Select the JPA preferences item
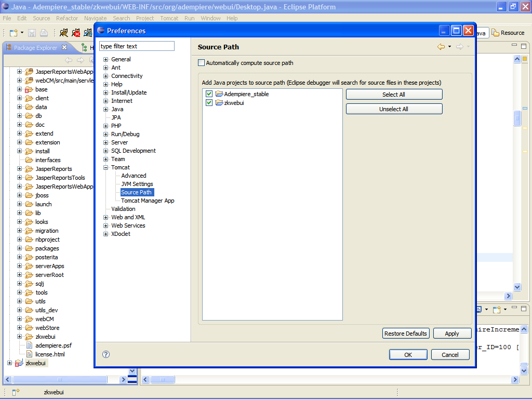Screen dimensions: 532x399 pos(116,117)
